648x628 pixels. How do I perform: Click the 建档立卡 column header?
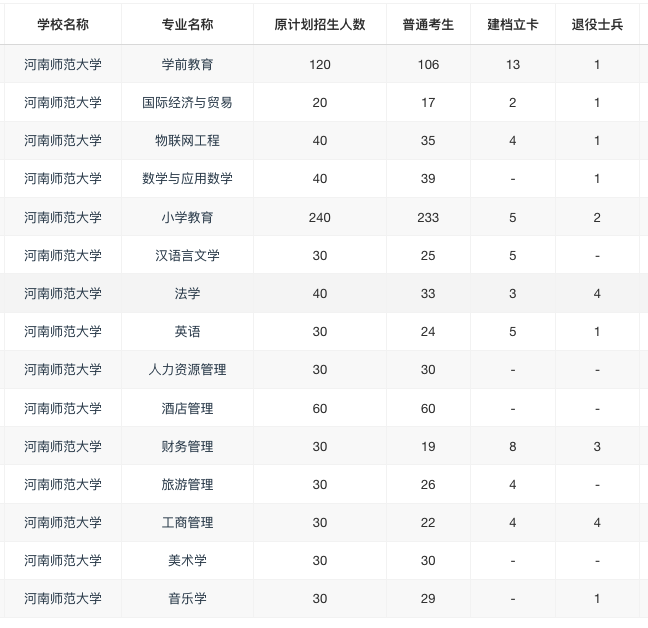click(x=512, y=24)
